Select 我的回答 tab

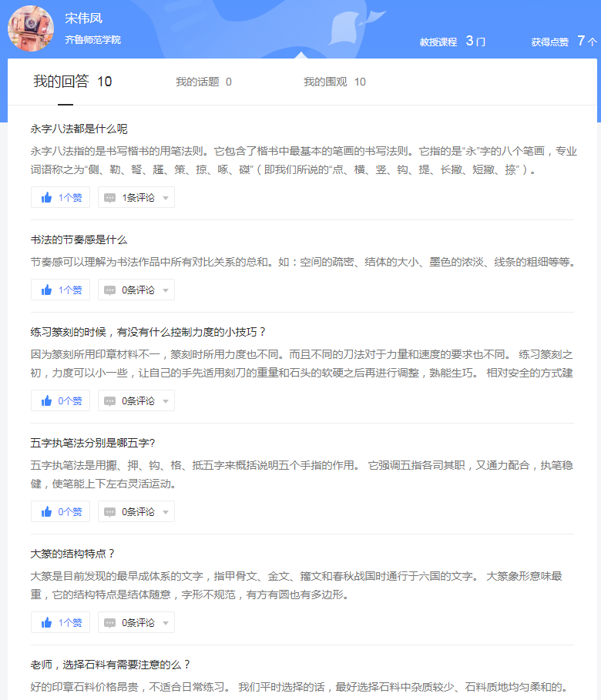click(x=72, y=82)
